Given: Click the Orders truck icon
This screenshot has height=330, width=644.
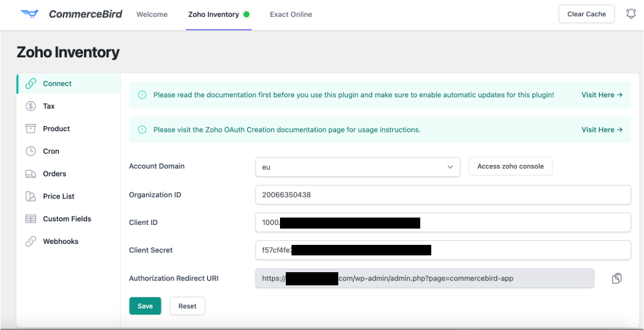Looking at the screenshot, I should pyautogui.click(x=31, y=174).
